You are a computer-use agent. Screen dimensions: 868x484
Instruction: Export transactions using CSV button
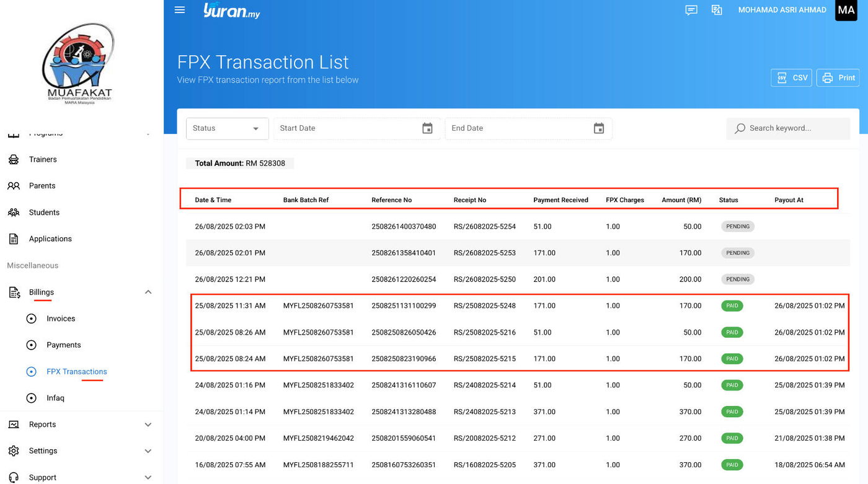click(x=791, y=77)
